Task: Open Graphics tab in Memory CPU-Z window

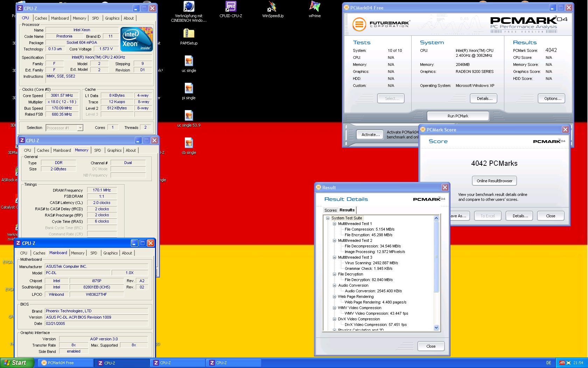Action: 114,150
